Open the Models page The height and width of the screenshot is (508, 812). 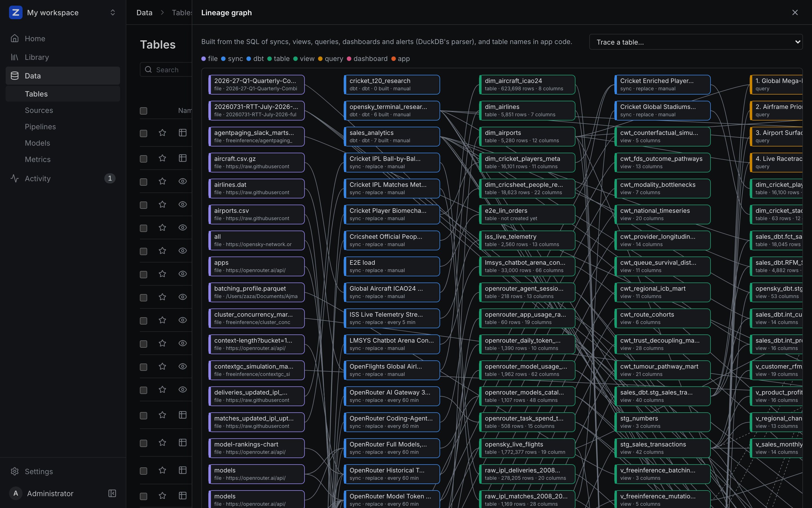click(x=63, y=143)
